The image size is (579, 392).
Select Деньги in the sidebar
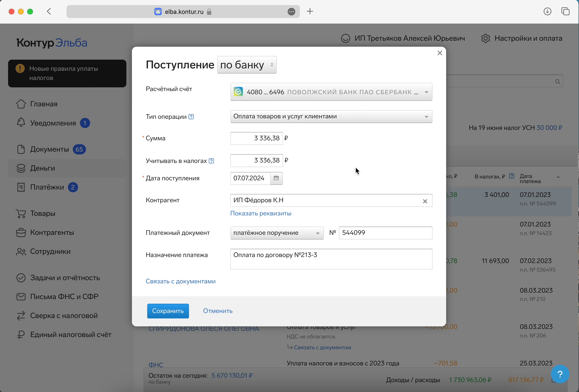(x=67, y=168)
